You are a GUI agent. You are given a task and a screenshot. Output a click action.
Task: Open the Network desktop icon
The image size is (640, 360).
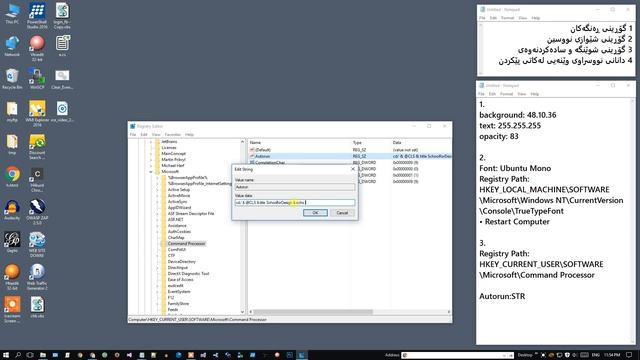pos(12,46)
